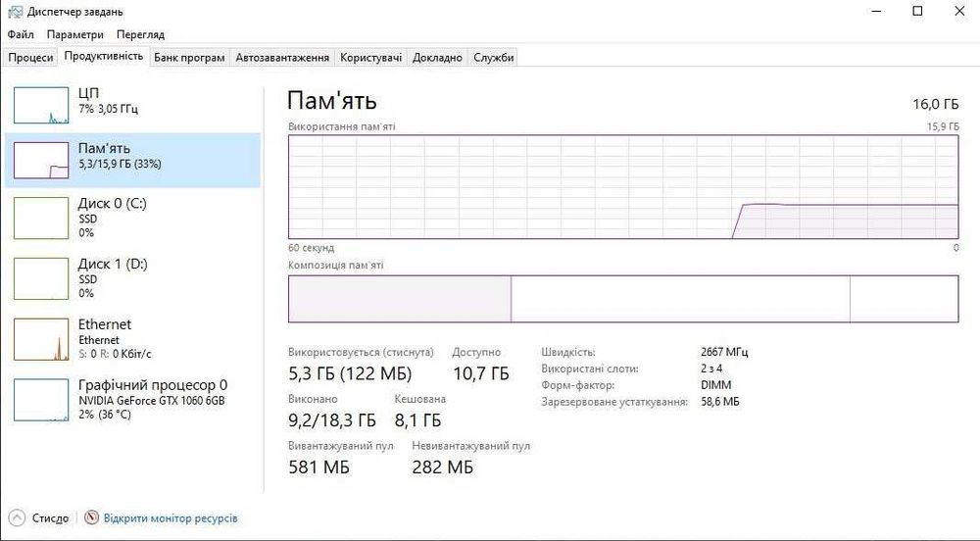Click the Відкрити монітор ресурсів link
Viewport: 980px width, 541px height.
click(171, 517)
